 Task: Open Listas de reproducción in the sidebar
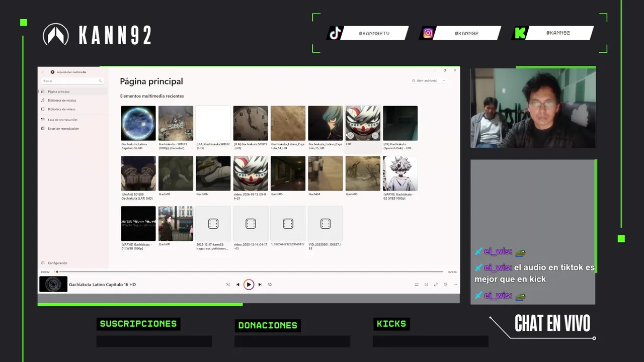(x=73, y=128)
